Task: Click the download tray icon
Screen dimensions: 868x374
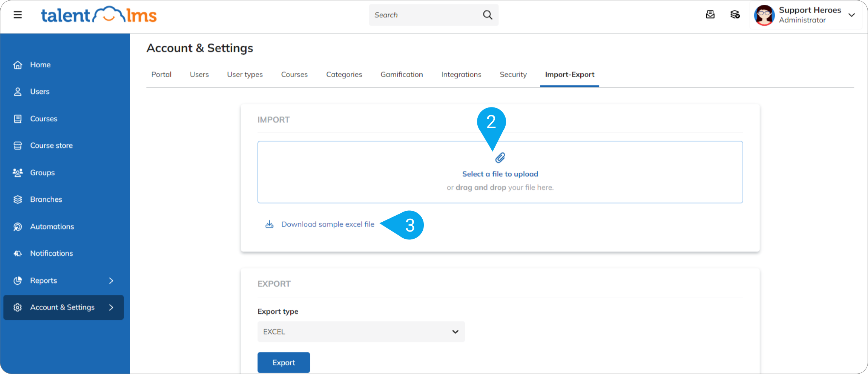Action: (x=269, y=224)
